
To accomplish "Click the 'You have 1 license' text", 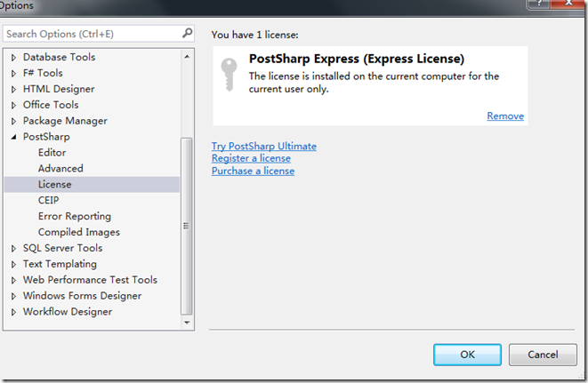I will coord(254,35).
